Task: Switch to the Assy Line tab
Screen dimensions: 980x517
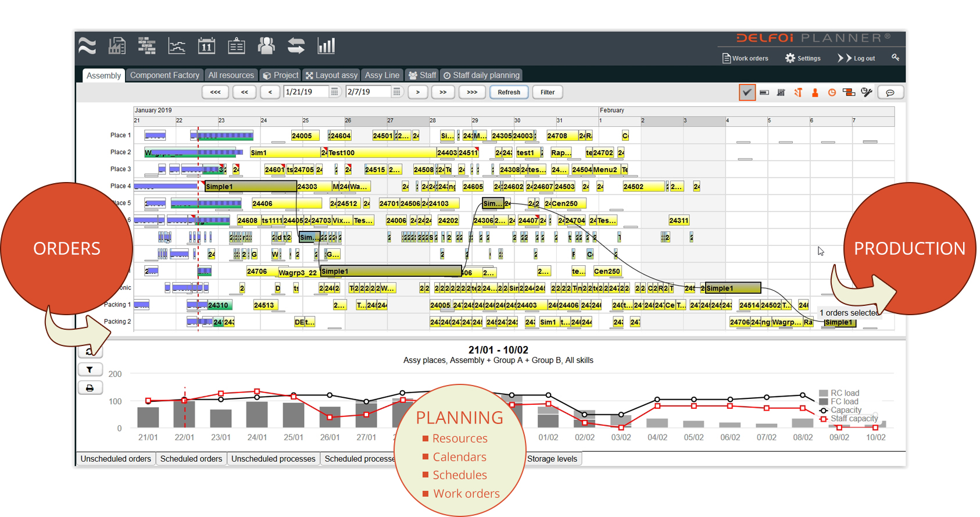Action: 382,75
